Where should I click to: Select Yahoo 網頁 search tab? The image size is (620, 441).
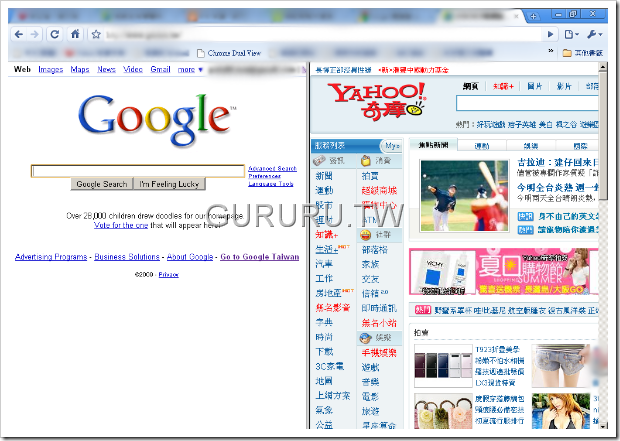coord(471,86)
